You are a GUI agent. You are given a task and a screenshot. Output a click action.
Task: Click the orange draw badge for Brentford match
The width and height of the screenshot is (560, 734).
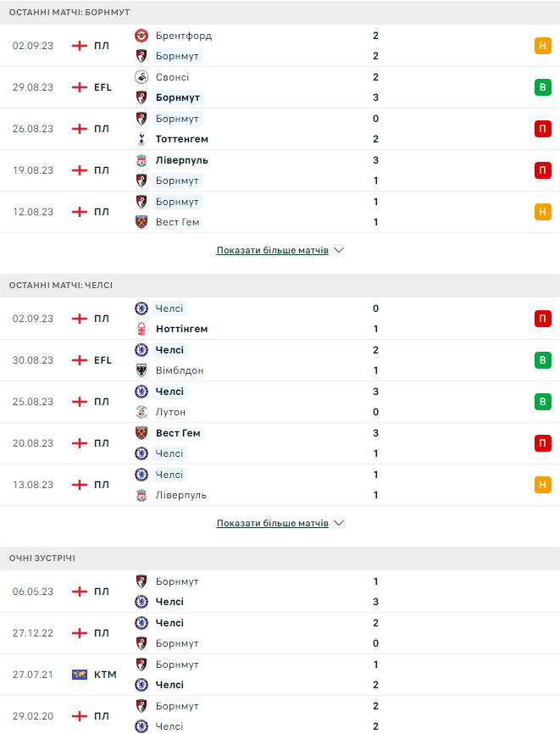[542, 46]
